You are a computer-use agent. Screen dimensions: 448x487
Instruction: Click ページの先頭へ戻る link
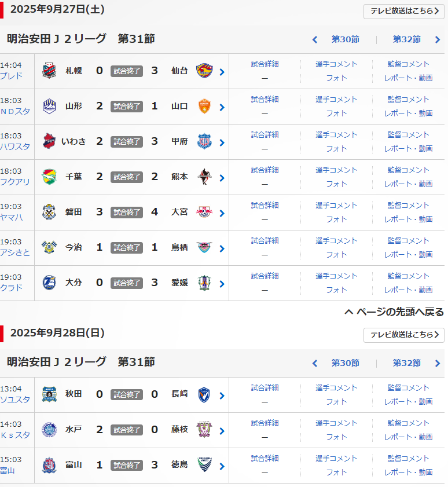[x=394, y=312]
